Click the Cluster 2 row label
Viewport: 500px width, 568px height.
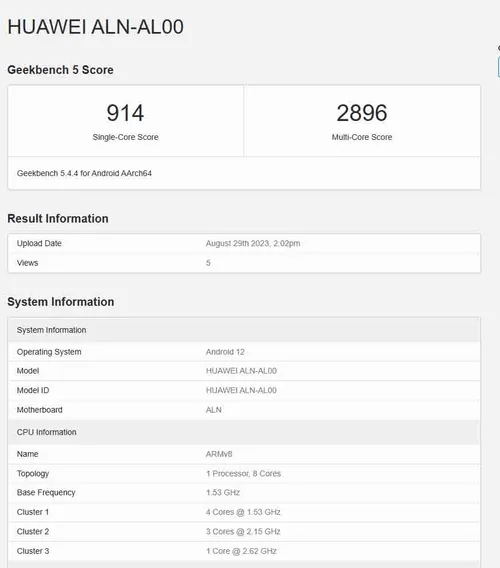(33, 532)
